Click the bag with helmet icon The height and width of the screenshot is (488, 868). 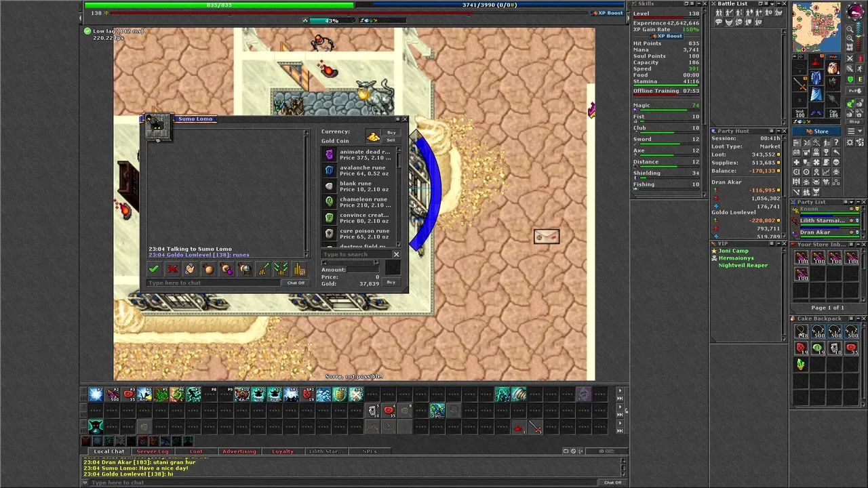coord(245,269)
